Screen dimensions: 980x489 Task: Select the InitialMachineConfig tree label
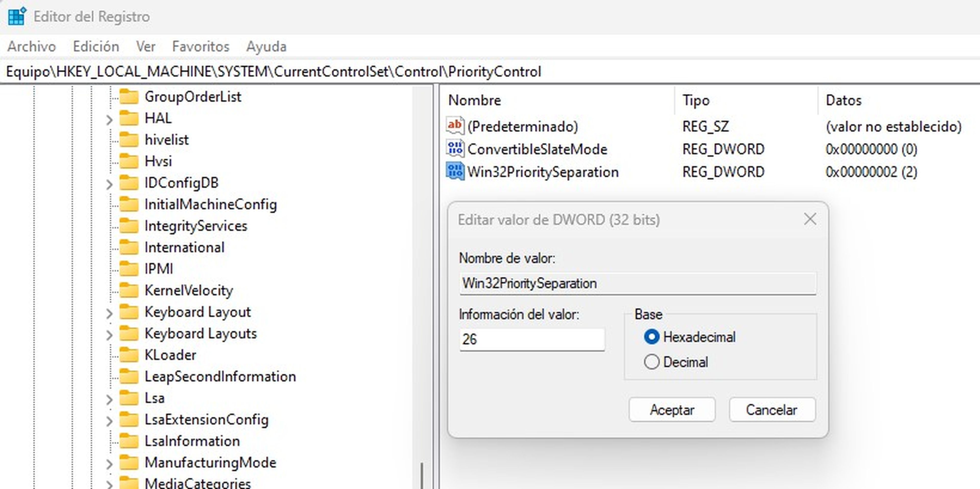pos(211,205)
